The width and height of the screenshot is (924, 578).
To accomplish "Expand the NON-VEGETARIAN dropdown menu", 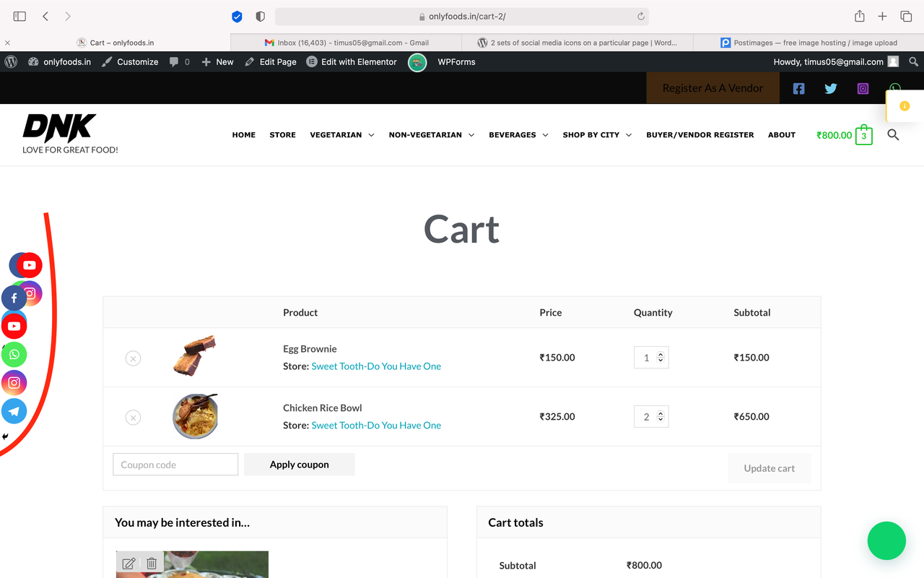I will 432,135.
